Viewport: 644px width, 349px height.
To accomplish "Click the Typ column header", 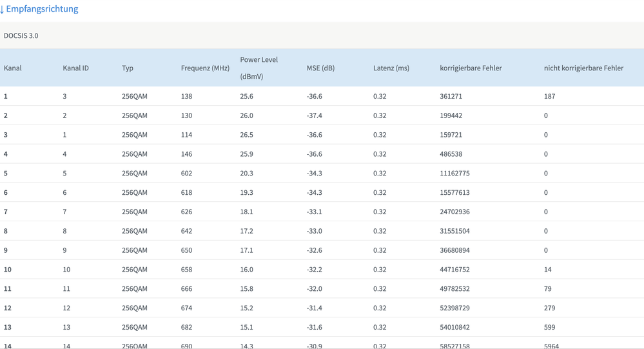I will pos(128,68).
